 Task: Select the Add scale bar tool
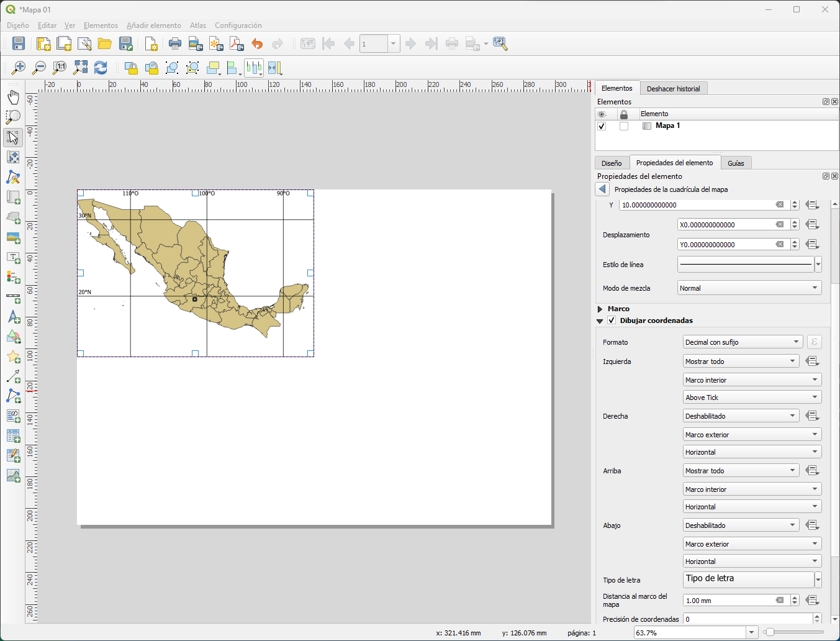[13, 298]
